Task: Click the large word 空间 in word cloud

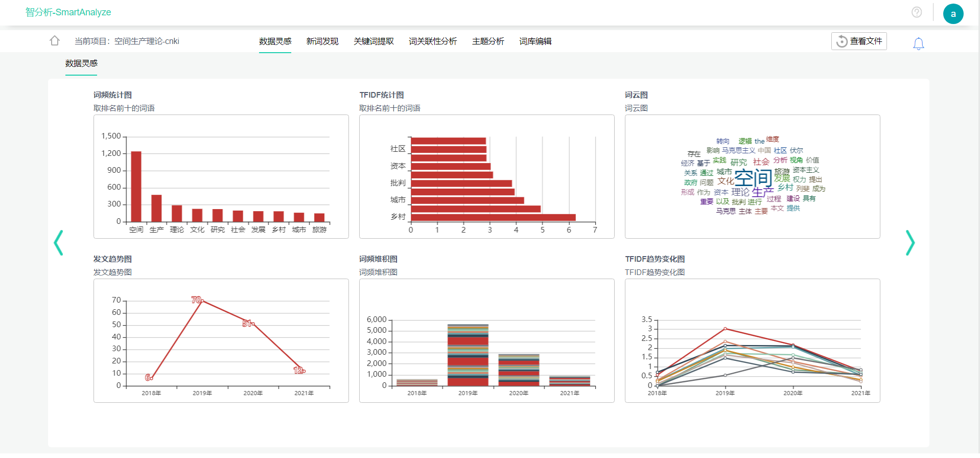Action: (753, 178)
